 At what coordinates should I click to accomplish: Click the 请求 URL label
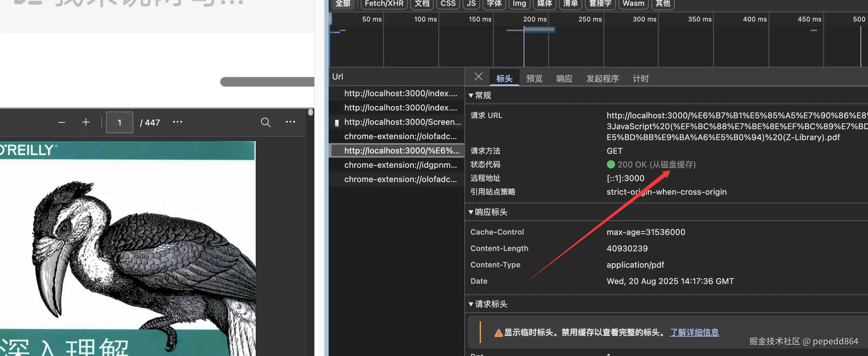point(487,116)
